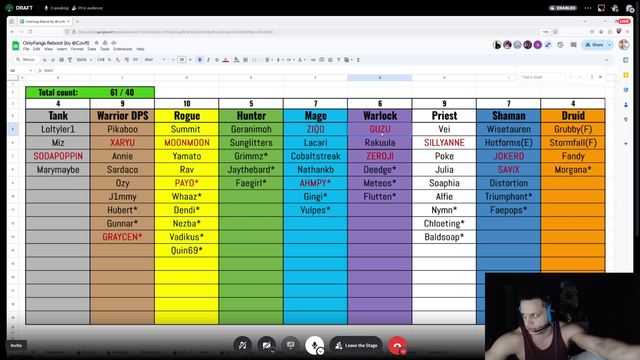Click the browser reload icon
Viewport: 640px width, 360px height.
pos(30,31)
